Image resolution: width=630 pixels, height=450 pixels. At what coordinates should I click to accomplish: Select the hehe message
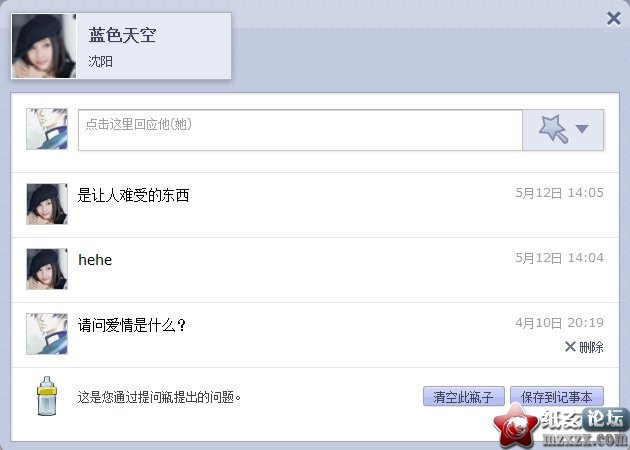95,260
